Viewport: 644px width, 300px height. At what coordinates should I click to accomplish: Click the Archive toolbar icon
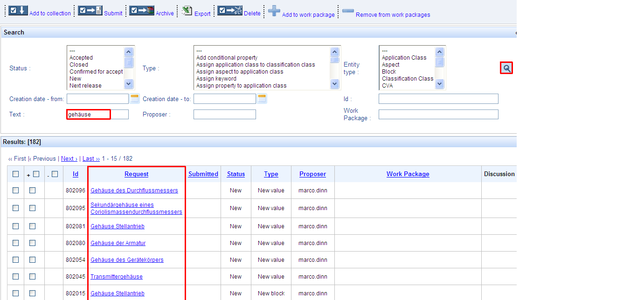coord(142,10)
